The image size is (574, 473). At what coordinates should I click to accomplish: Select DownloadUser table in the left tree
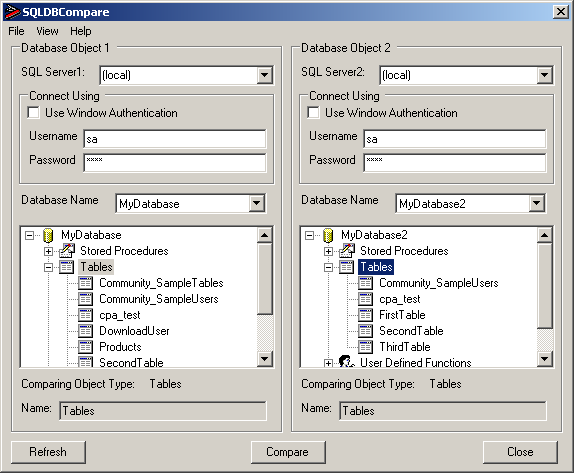tap(134, 331)
